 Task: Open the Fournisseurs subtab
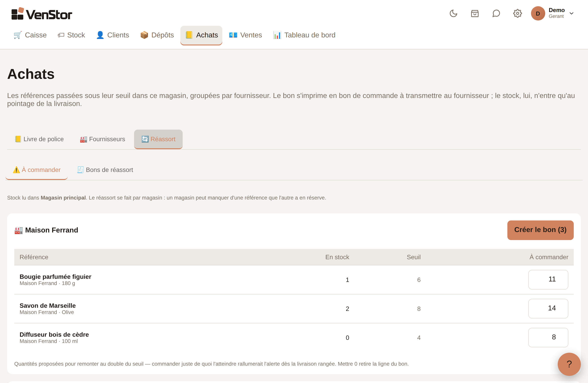point(102,139)
